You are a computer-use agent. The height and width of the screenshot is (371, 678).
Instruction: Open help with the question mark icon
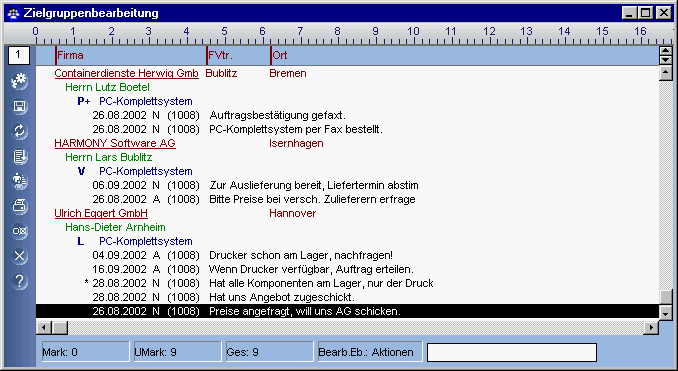point(19,281)
